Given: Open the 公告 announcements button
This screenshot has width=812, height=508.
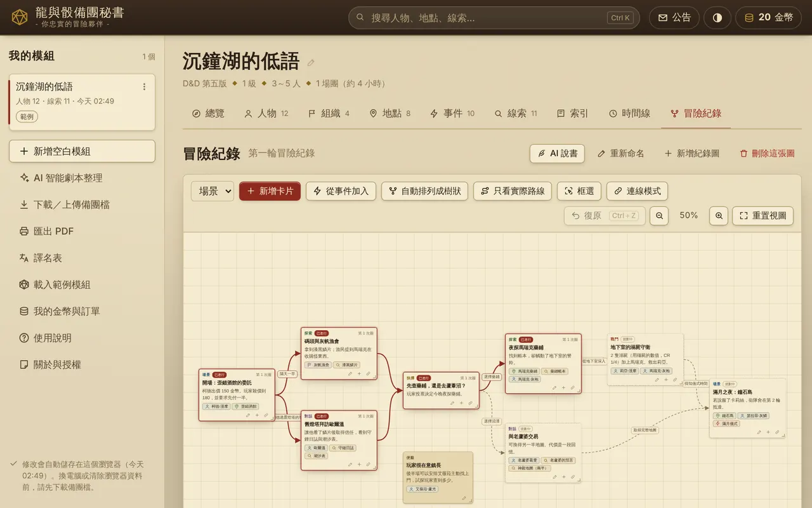Looking at the screenshot, I should click(x=674, y=18).
